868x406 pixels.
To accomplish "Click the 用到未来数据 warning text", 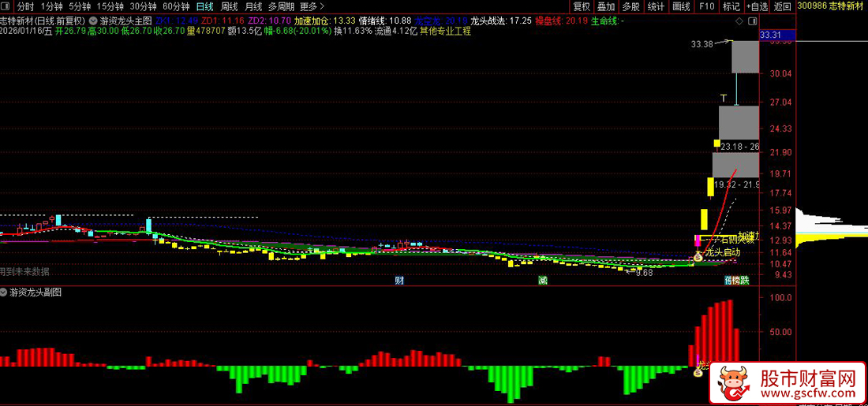I will (x=24, y=271).
